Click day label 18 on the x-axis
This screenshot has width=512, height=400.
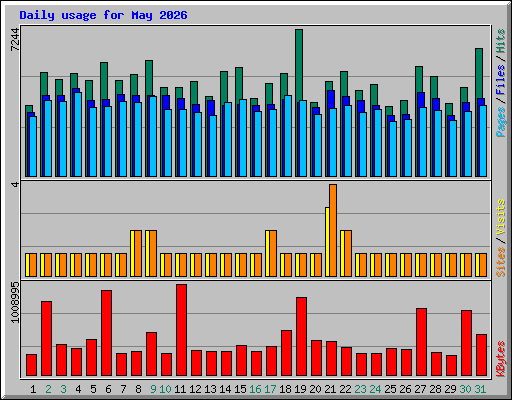(x=285, y=389)
